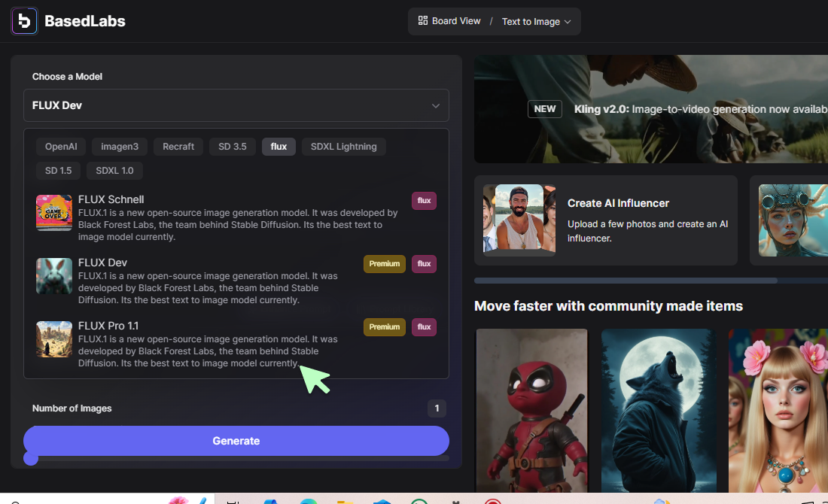The width and height of the screenshot is (828, 504).
Task: Open the Create AI Influencer card
Action: [x=606, y=220]
